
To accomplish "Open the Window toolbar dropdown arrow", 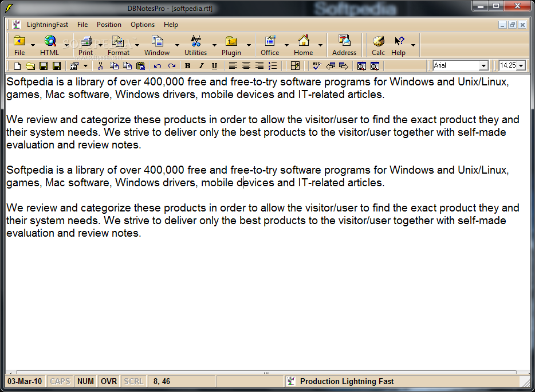I will point(177,45).
